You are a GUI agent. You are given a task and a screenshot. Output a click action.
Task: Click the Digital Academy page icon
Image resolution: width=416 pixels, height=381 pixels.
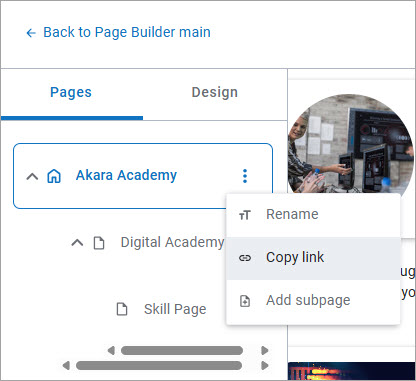tap(99, 243)
